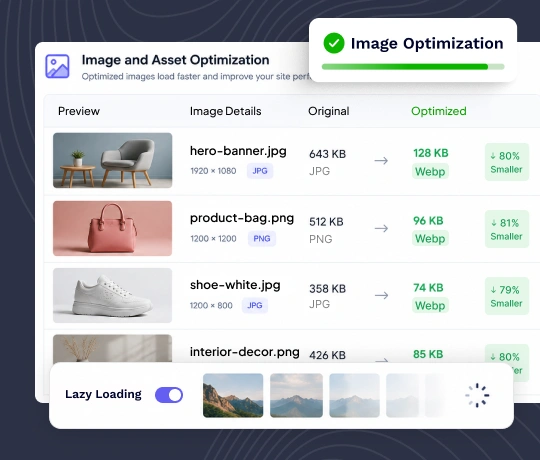Click the 128 KB optimized size
This screenshot has height=460, width=540.
pos(430,153)
